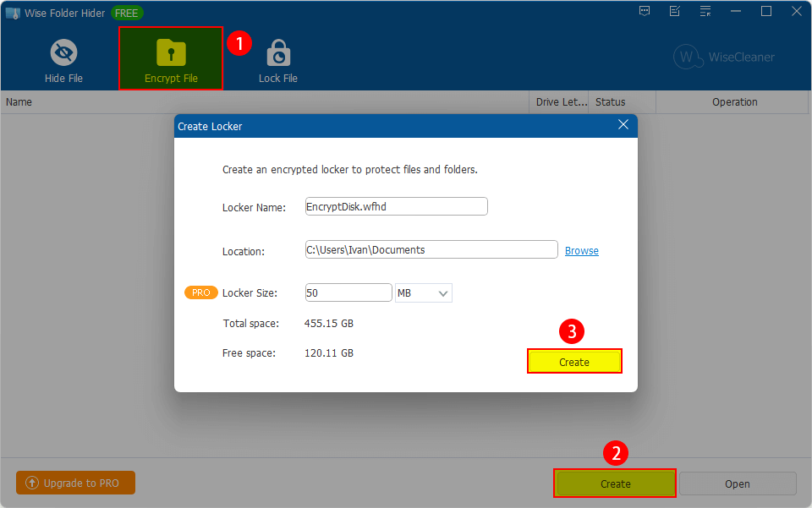
Task: Click the Browse link
Action: coord(582,251)
